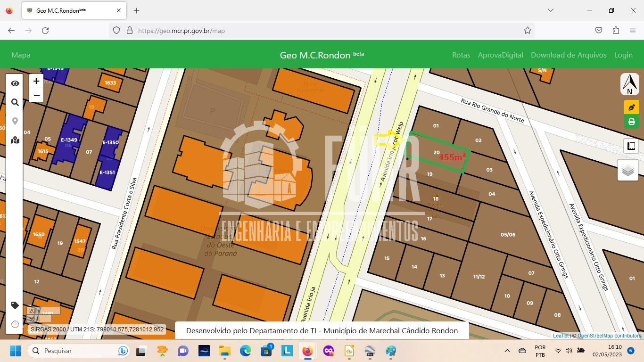Image resolution: width=644 pixels, height=362 pixels.
Task: Open the Mapa menu item
Action: [x=21, y=55]
